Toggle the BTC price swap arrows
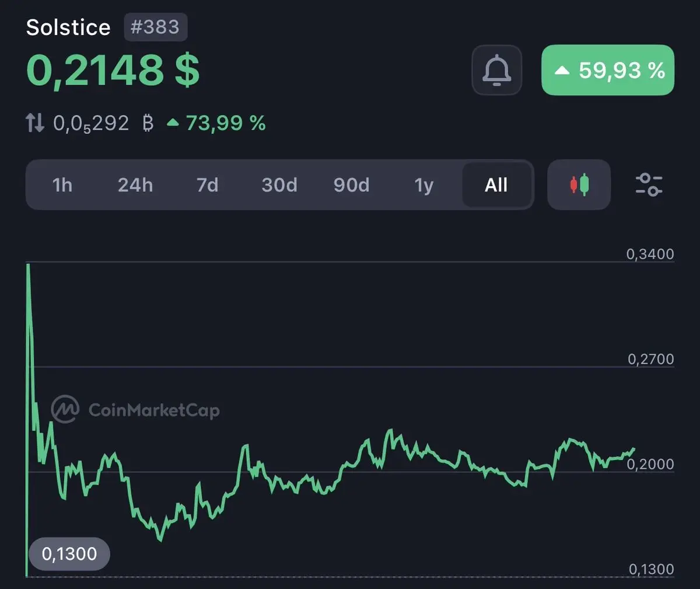Viewport: 700px width, 589px height. point(35,123)
